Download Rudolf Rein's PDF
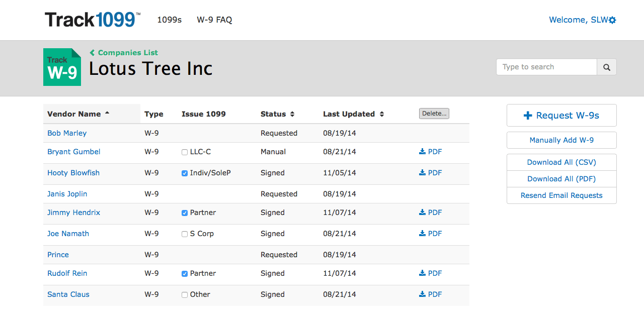644x320 pixels. point(430,273)
